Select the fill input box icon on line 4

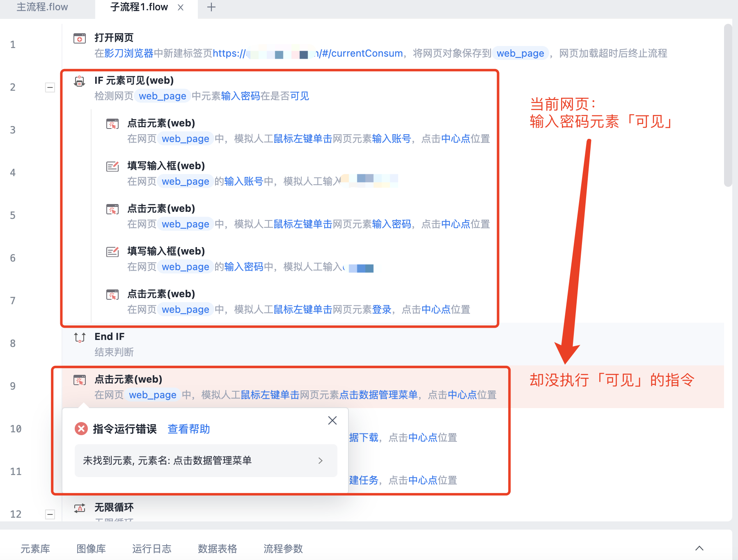click(112, 166)
